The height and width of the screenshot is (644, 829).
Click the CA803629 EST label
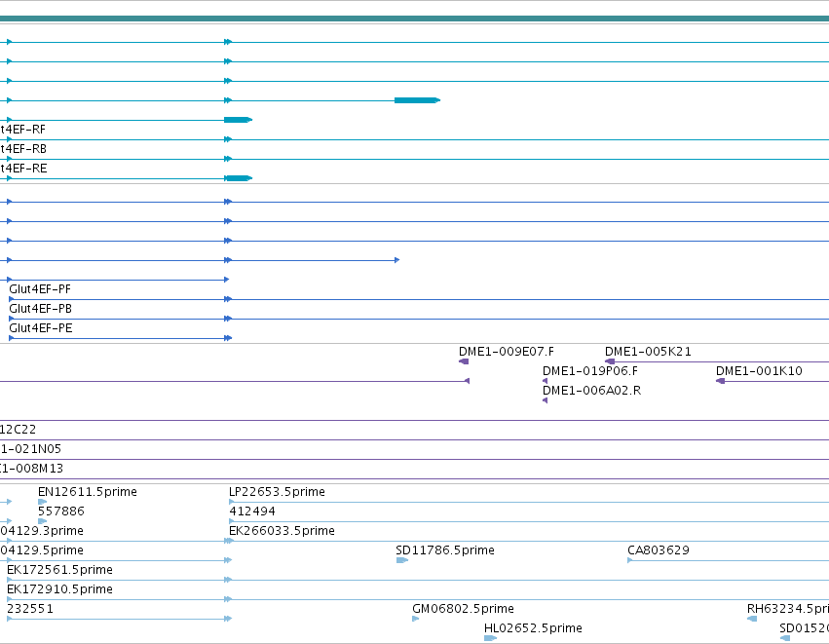coord(659,550)
